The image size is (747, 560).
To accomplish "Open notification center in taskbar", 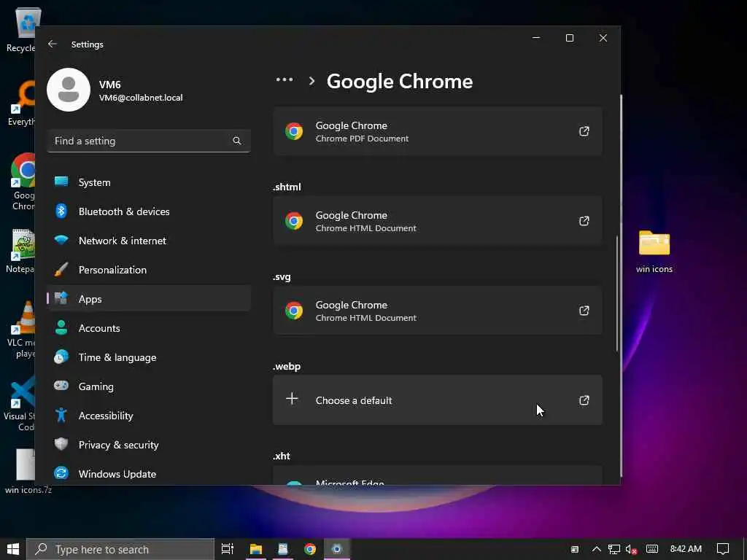I will [723, 549].
